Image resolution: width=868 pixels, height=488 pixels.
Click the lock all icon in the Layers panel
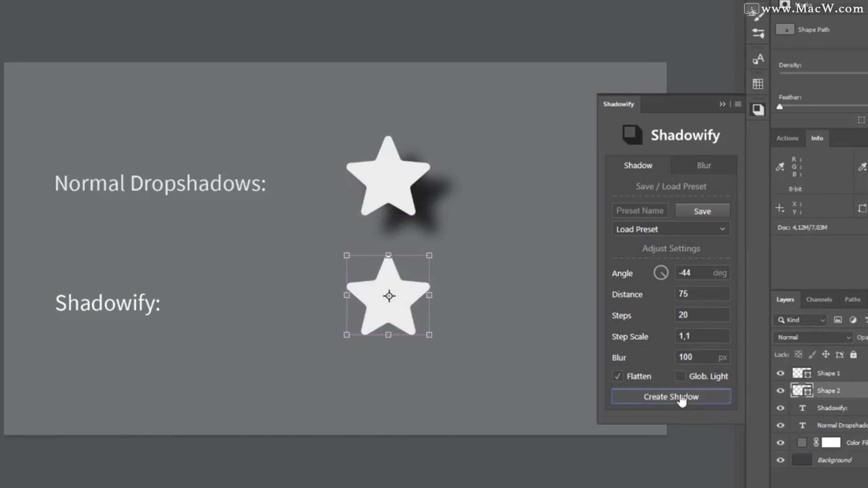coord(854,354)
